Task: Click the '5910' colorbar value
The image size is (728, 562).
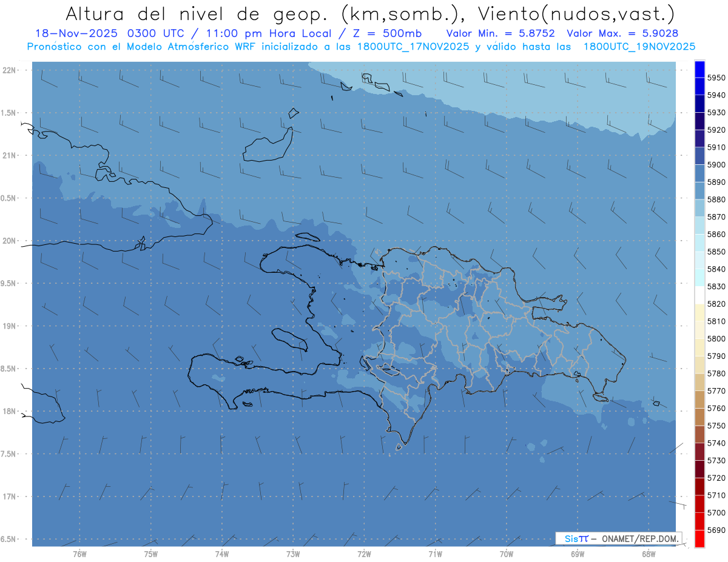Action: click(x=717, y=147)
